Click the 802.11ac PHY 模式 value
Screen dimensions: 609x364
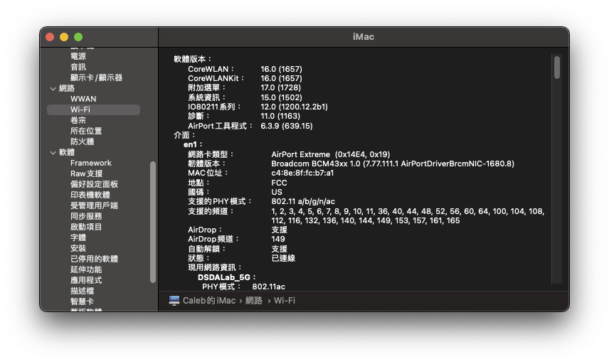coord(268,287)
